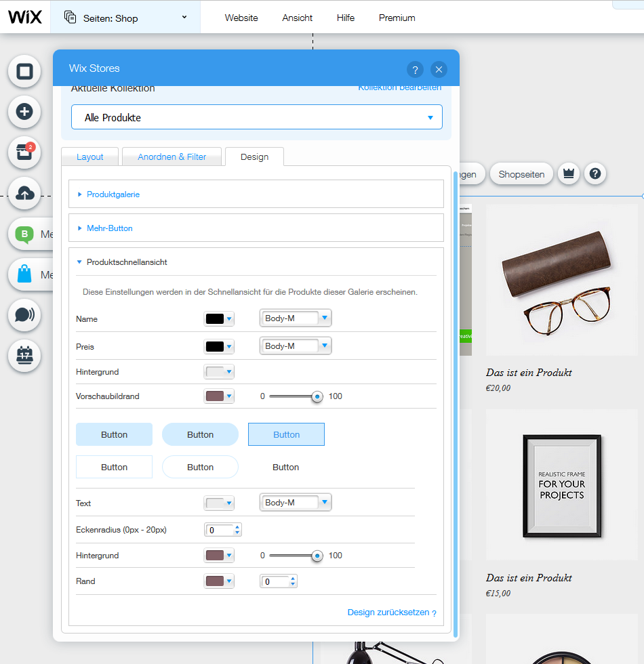Click the Add elements plus icon
This screenshot has height=664, width=644.
click(x=24, y=112)
